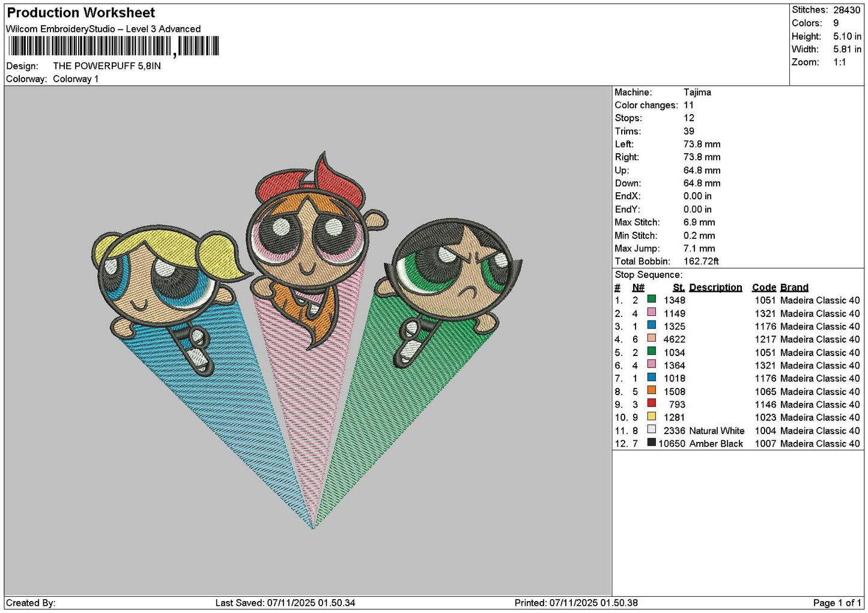868x613 pixels.
Task: Click the 'Printed: 07/11/2025 01.50.38' footer text
Action: (576, 603)
